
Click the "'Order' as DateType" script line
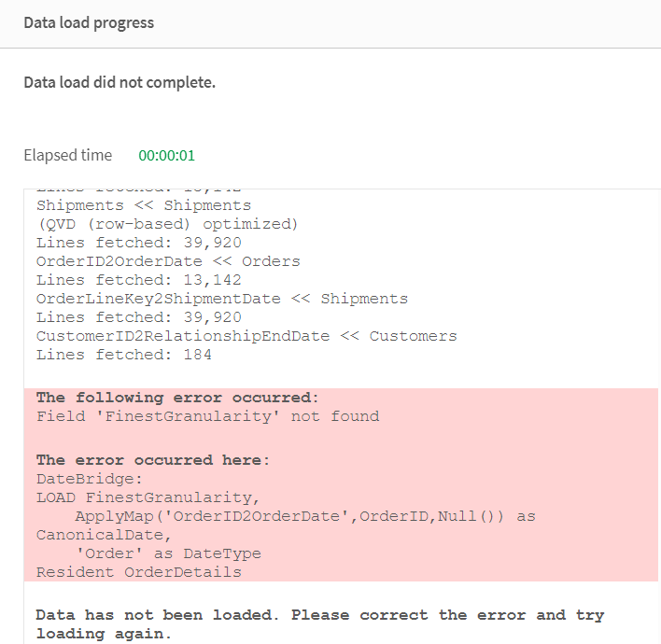click(x=168, y=553)
